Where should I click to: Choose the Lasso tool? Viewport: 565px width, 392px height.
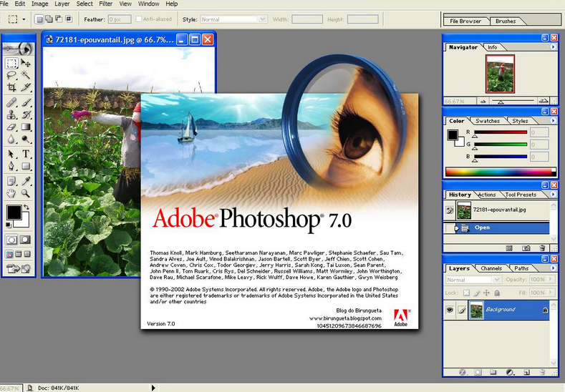click(x=11, y=75)
